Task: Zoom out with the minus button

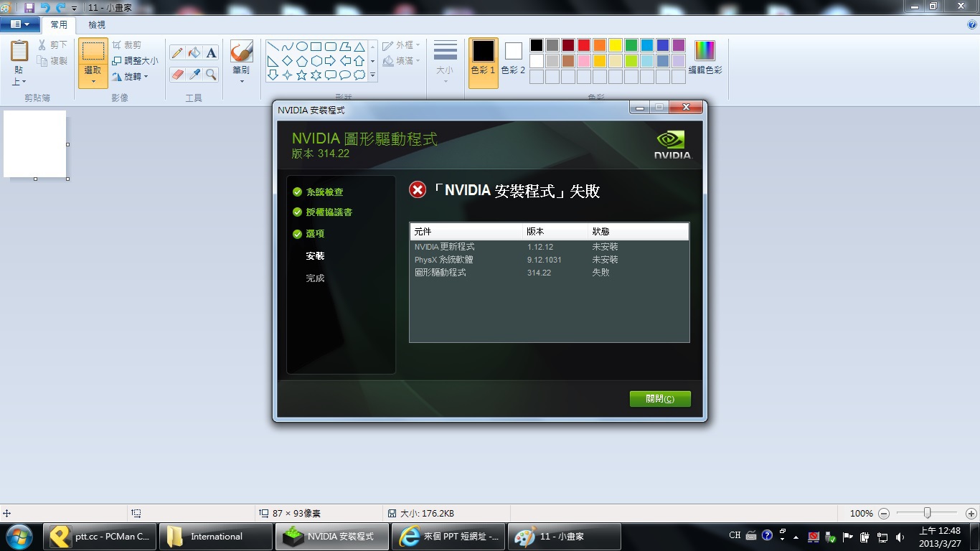Action: point(884,514)
